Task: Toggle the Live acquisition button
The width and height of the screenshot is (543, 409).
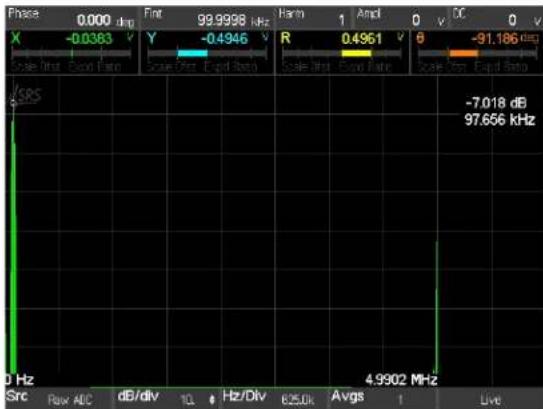Action: click(x=490, y=399)
